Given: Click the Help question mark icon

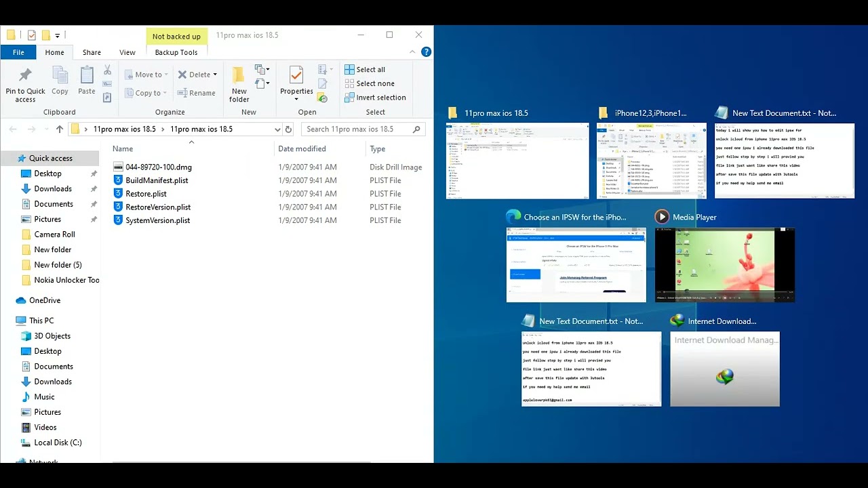Looking at the screenshot, I should (426, 52).
